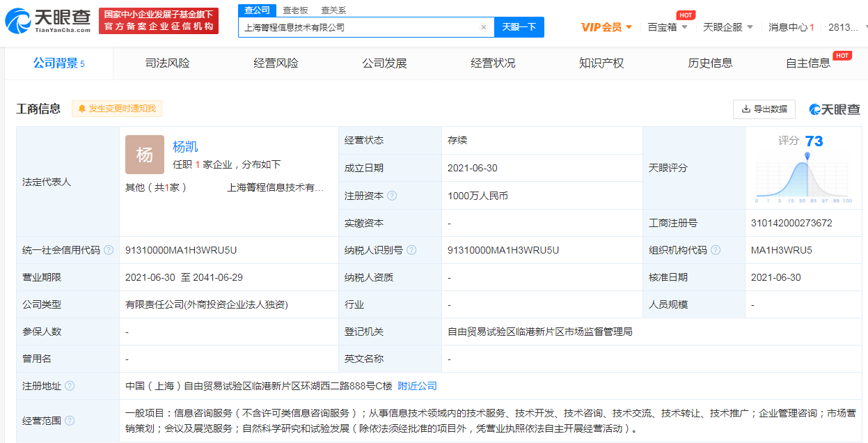Expand the VIP会员 dropdown menu

coord(606,27)
